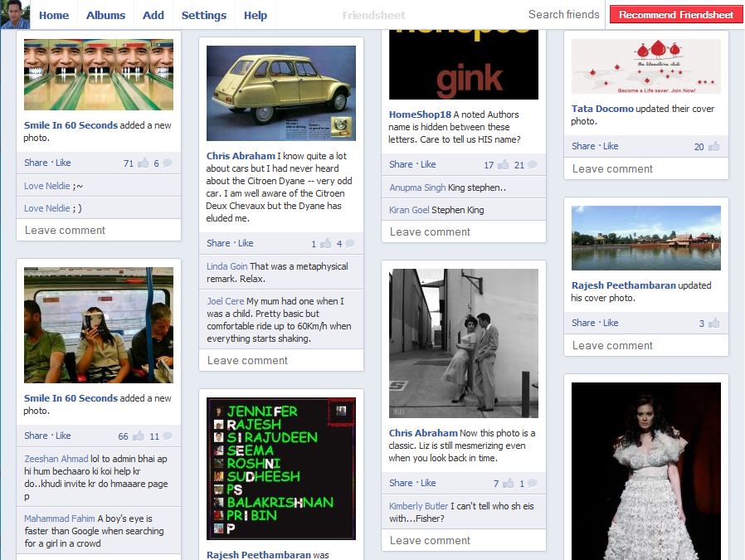The image size is (745, 560).
Task: Select the Add menu item
Action: point(153,15)
